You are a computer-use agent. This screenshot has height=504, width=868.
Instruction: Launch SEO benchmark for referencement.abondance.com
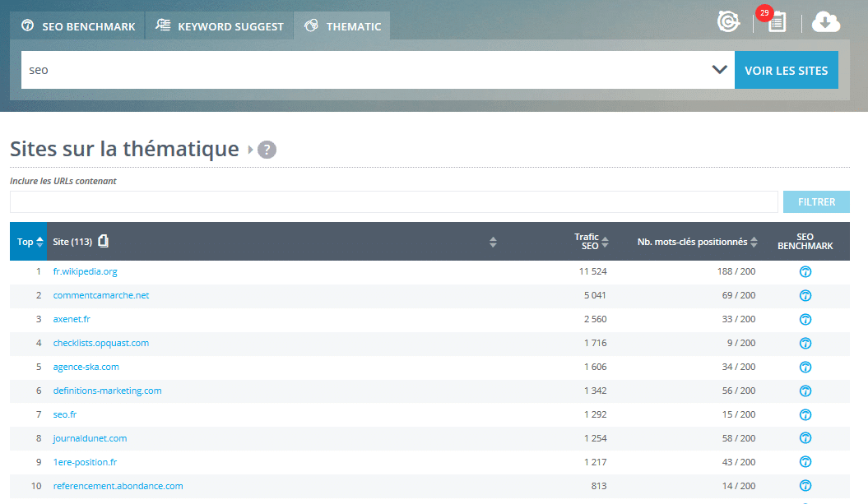pyautogui.click(x=805, y=486)
